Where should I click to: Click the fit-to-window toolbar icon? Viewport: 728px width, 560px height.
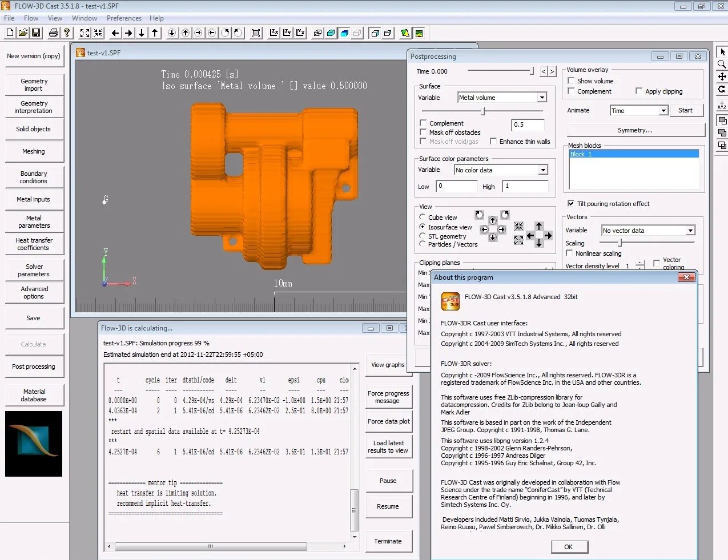tap(256, 33)
